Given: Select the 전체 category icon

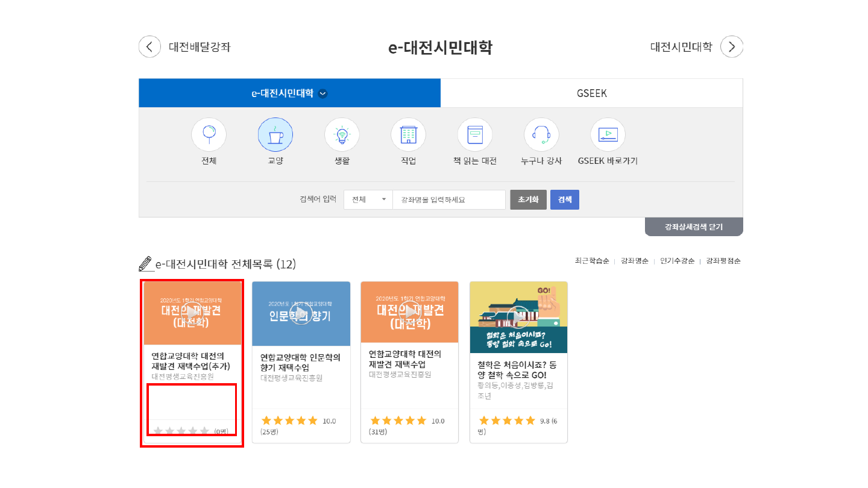Looking at the screenshot, I should [209, 135].
